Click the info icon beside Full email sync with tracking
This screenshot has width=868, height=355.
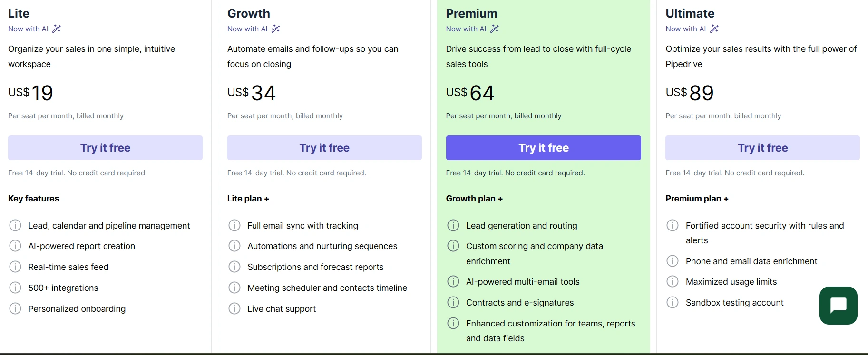point(234,225)
